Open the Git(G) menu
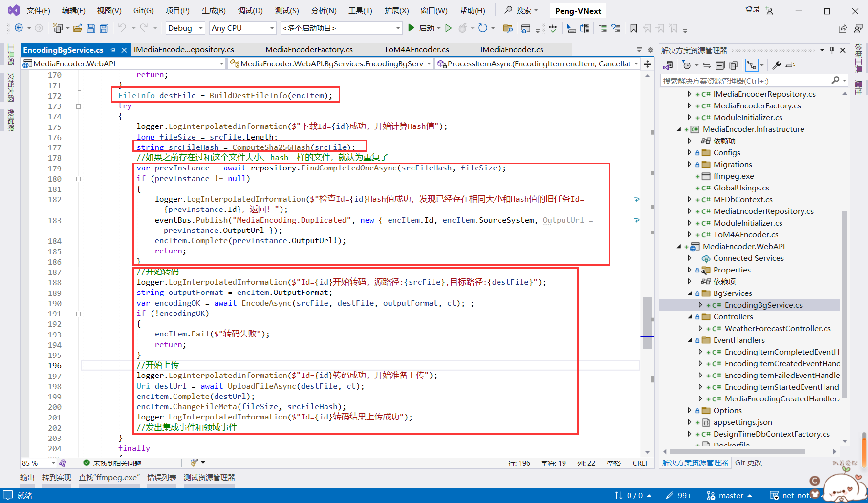 tap(144, 11)
